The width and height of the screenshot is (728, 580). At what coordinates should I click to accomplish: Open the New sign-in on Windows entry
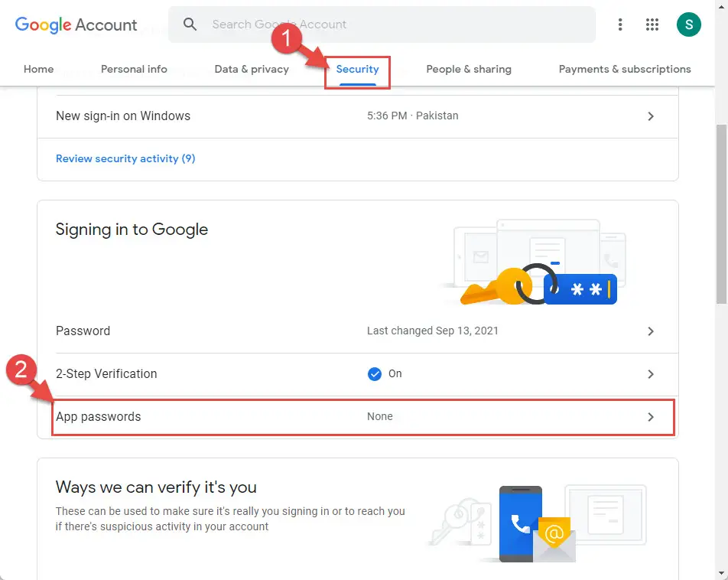click(x=358, y=116)
